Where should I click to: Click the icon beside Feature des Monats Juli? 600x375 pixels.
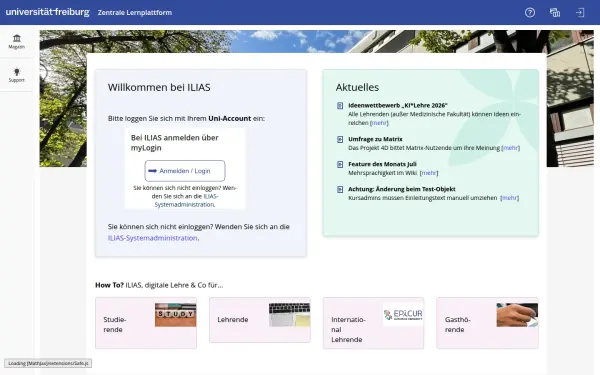340,164
